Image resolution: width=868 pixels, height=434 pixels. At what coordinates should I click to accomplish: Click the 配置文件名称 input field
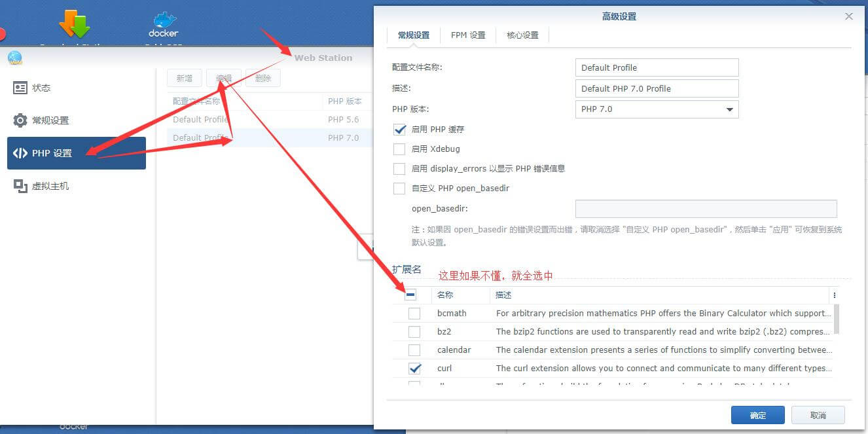coord(656,67)
